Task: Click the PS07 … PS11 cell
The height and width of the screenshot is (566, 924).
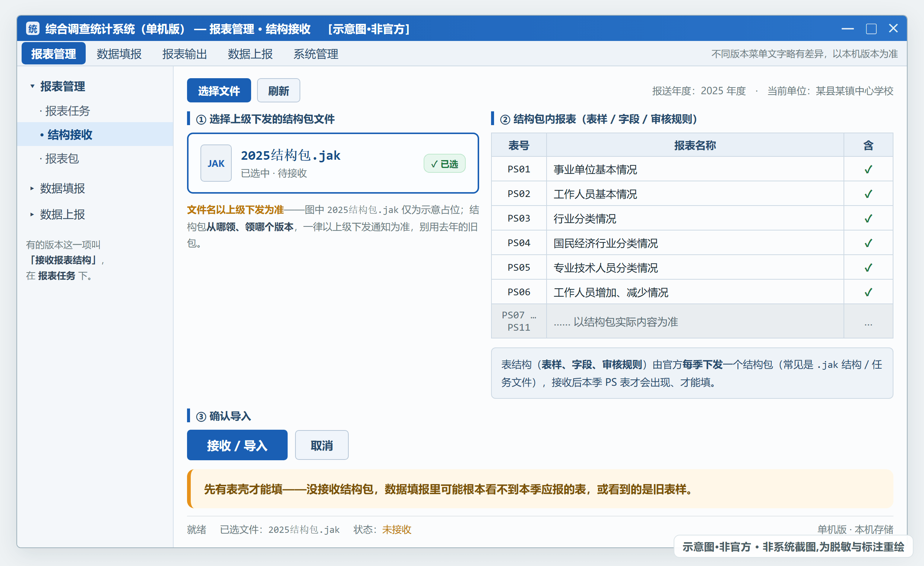Action: pos(519,321)
